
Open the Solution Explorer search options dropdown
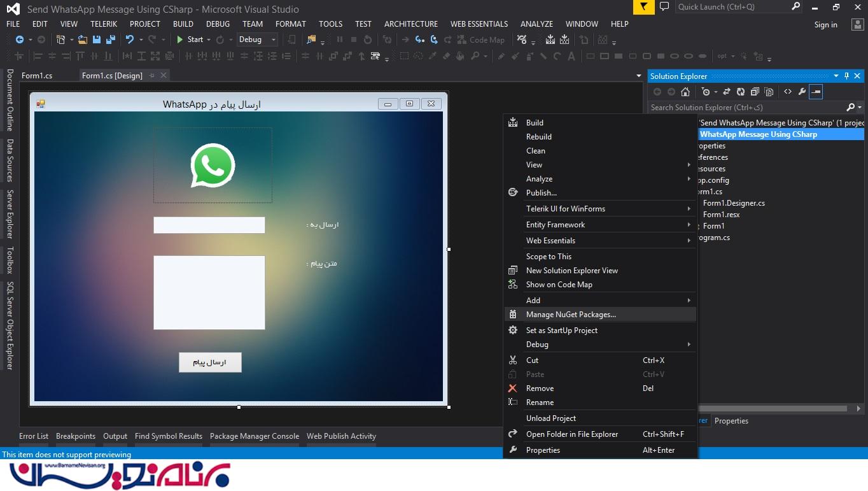860,108
